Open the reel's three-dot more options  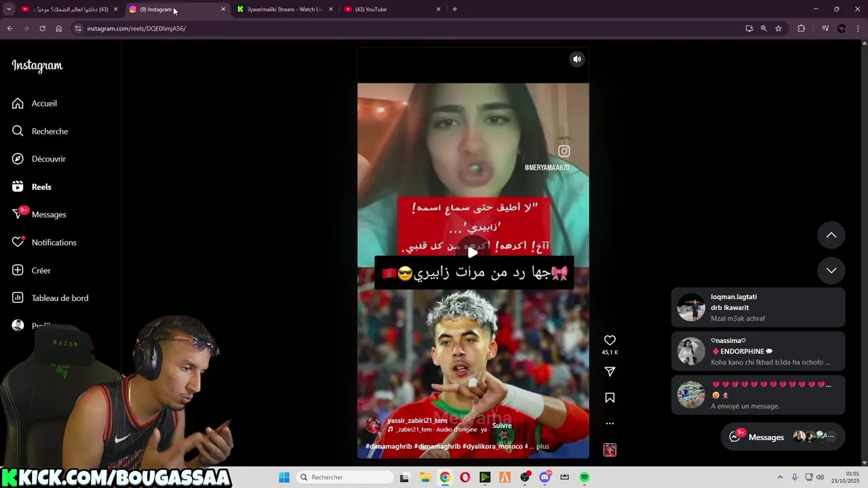point(610,424)
